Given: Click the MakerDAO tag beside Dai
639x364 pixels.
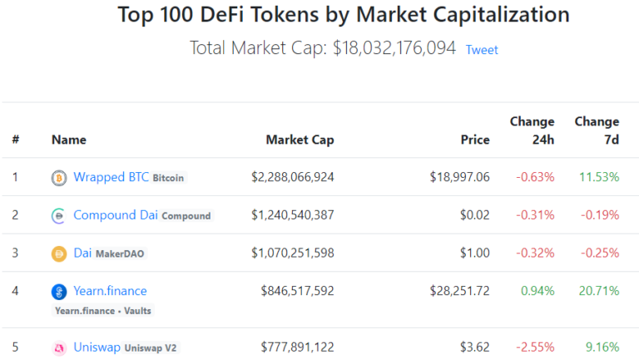Looking at the screenshot, I should 121,253.
